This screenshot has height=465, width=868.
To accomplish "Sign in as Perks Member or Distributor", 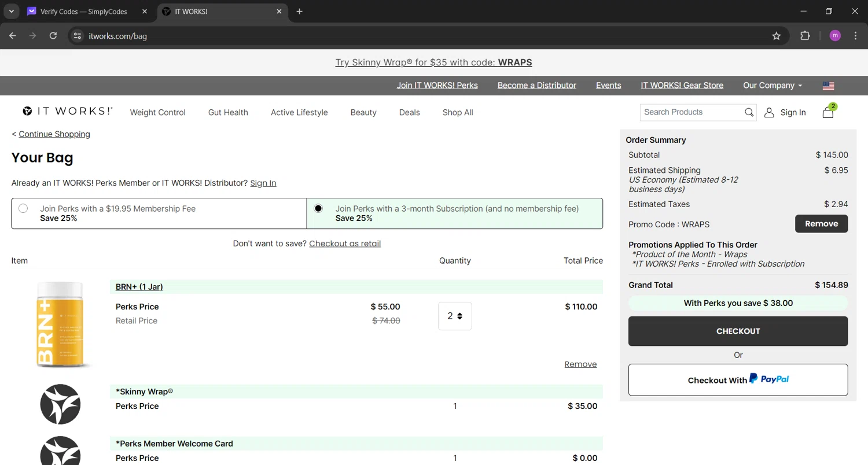I will (x=263, y=183).
